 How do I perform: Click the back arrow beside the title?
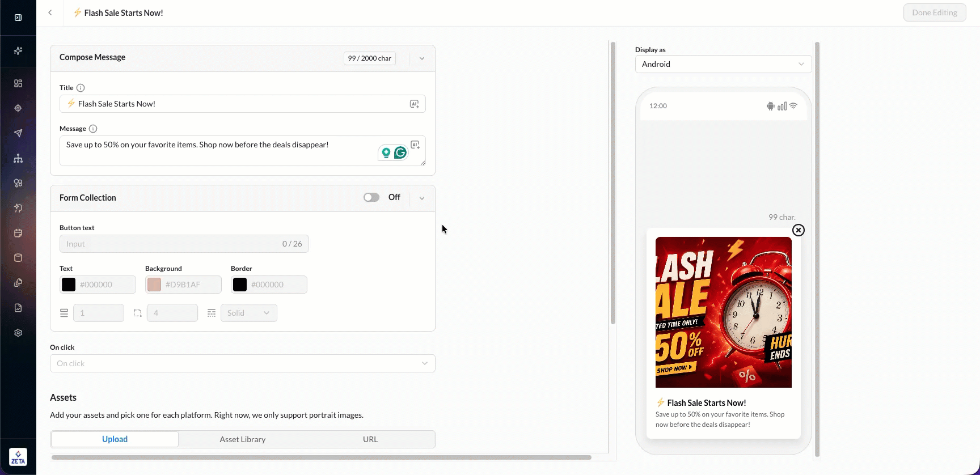point(50,12)
